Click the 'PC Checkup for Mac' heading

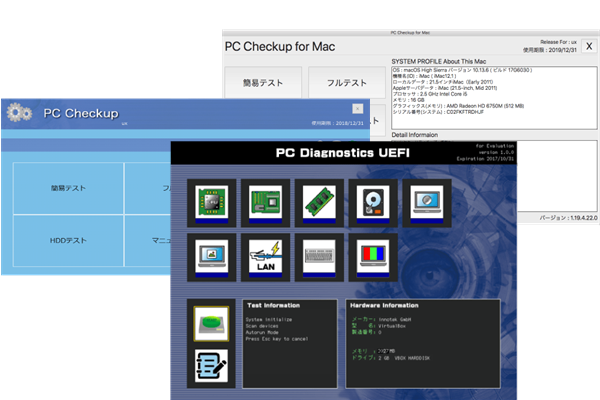coord(280,47)
